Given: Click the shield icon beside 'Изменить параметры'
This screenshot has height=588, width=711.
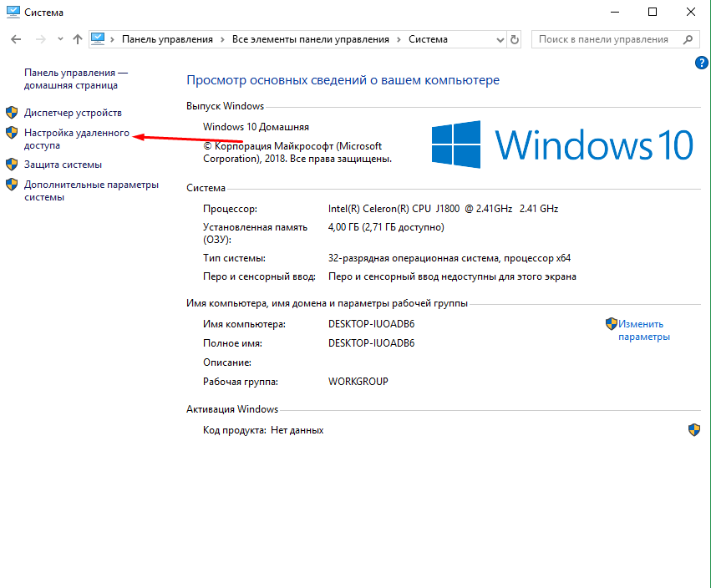Looking at the screenshot, I should [x=612, y=324].
